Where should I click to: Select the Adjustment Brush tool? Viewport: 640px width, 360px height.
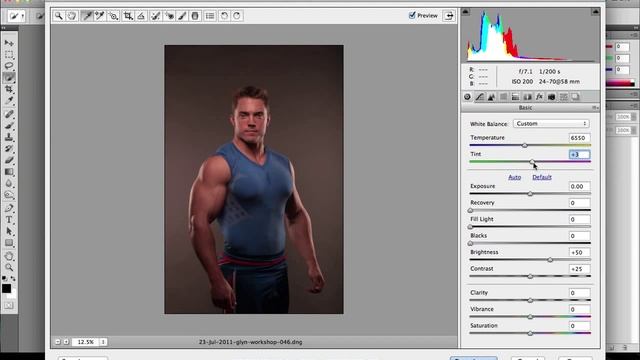pyautogui.click(x=182, y=16)
